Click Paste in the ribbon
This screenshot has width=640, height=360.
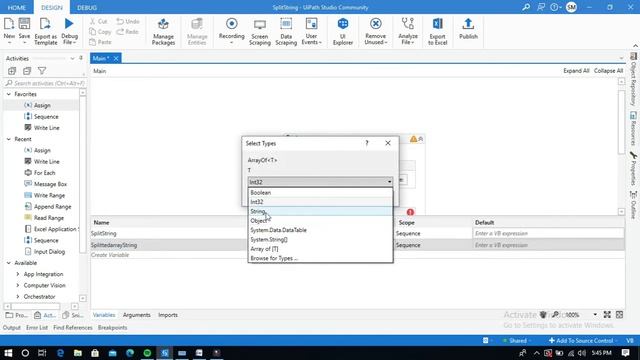100,42
